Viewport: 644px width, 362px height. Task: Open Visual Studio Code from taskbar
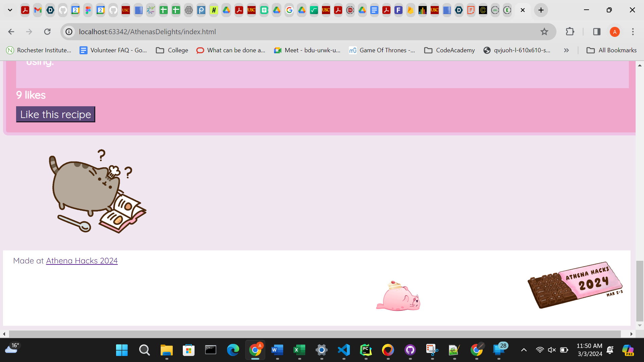point(344,350)
